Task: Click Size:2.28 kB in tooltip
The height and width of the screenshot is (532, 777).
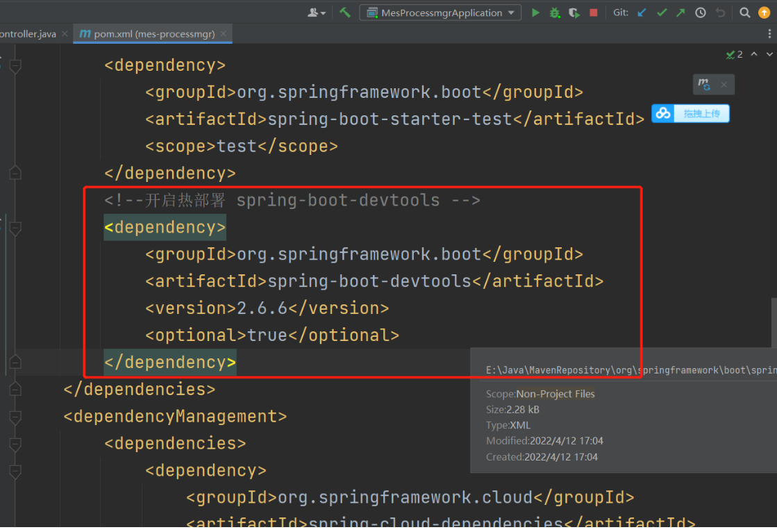Action: (x=512, y=410)
